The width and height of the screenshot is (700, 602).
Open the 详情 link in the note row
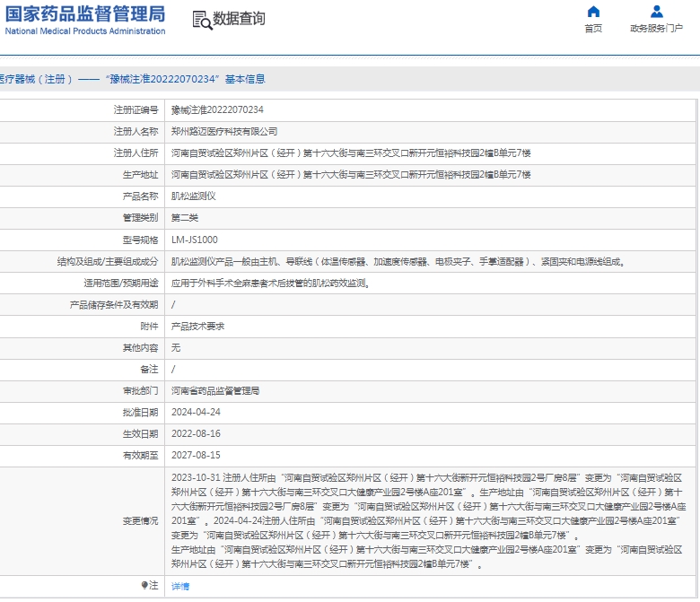pos(180,586)
